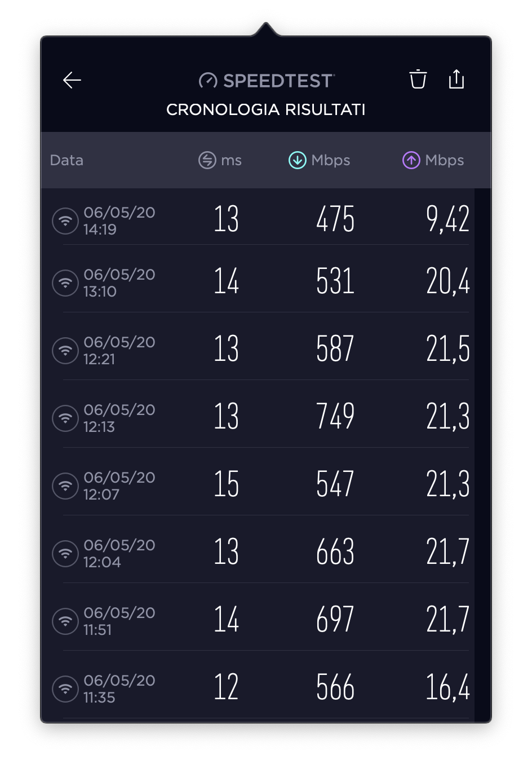Image resolution: width=532 pixels, height=768 pixels.
Task: Click the CRONOLOGIA RISULTATI title
Action: [265, 109]
